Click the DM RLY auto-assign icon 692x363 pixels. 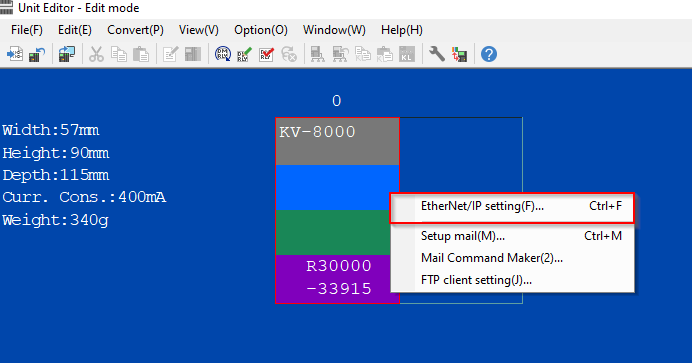point(222,55)
